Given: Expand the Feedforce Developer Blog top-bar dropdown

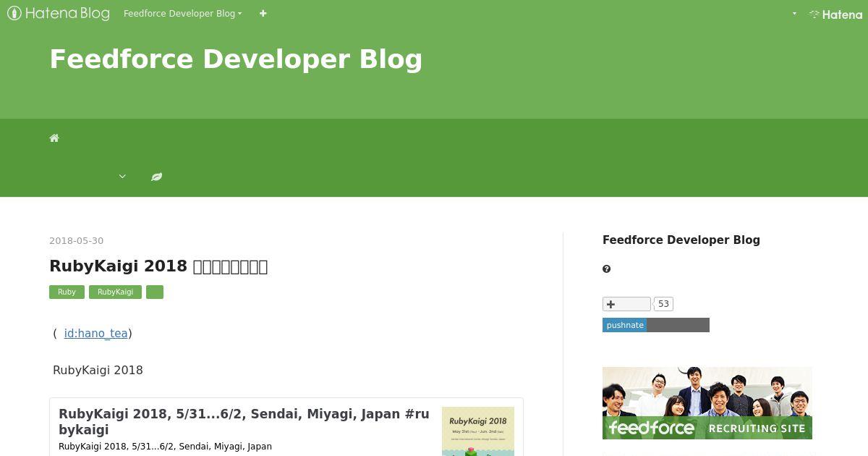Looking at the screenshot, I should (x=182, y=13).
